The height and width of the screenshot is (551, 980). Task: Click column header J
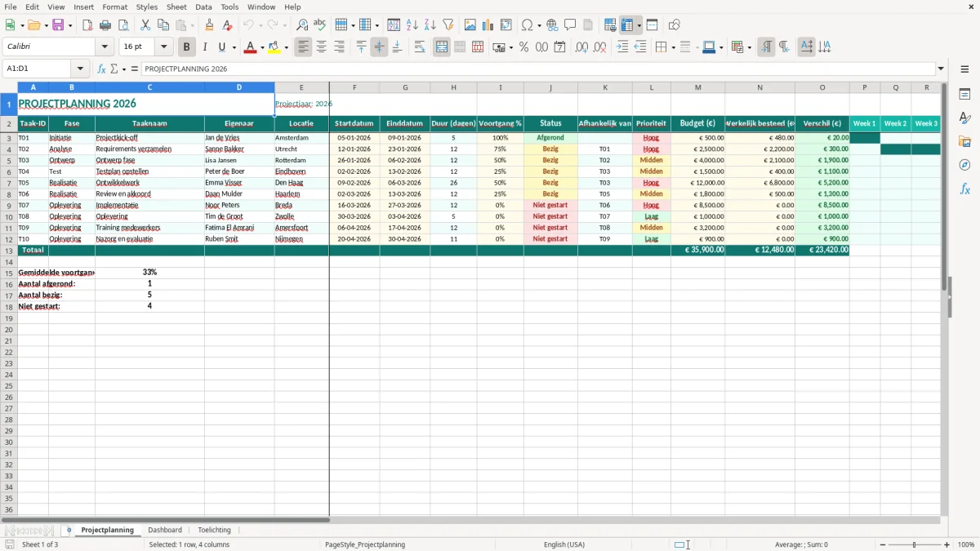coord(550,87)
